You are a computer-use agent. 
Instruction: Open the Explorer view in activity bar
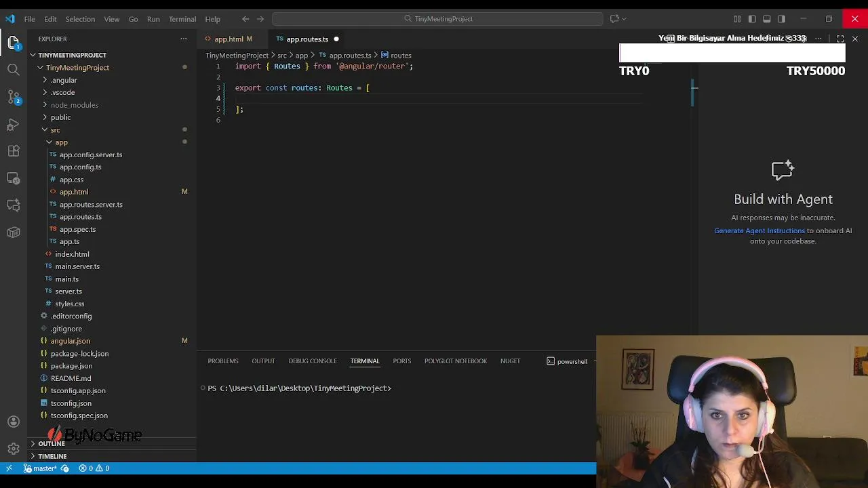[x=14, y=42]
